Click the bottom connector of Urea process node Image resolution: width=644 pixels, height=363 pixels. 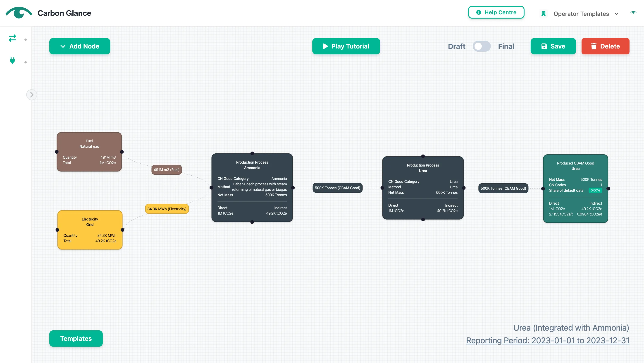[423, 219]
